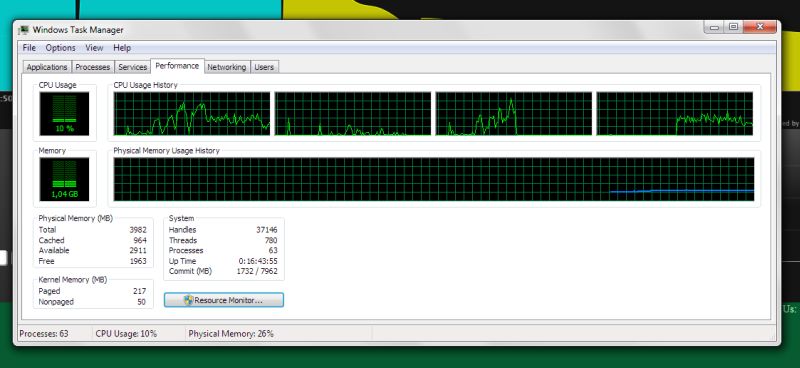This screenshot has width=800, height=368.
Task: Open the View menu
Action: coord(94,47)
